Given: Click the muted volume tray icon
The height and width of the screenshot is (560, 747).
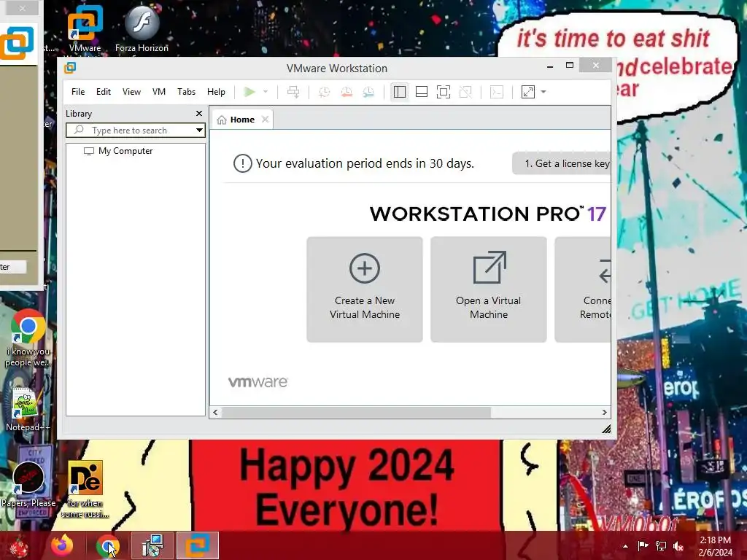Looking at the screenshot, I should tap(678, 546).
